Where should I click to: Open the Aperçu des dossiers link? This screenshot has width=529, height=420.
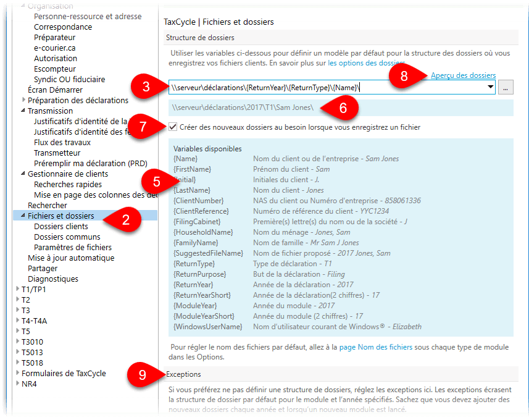click(x=463, y=75)
